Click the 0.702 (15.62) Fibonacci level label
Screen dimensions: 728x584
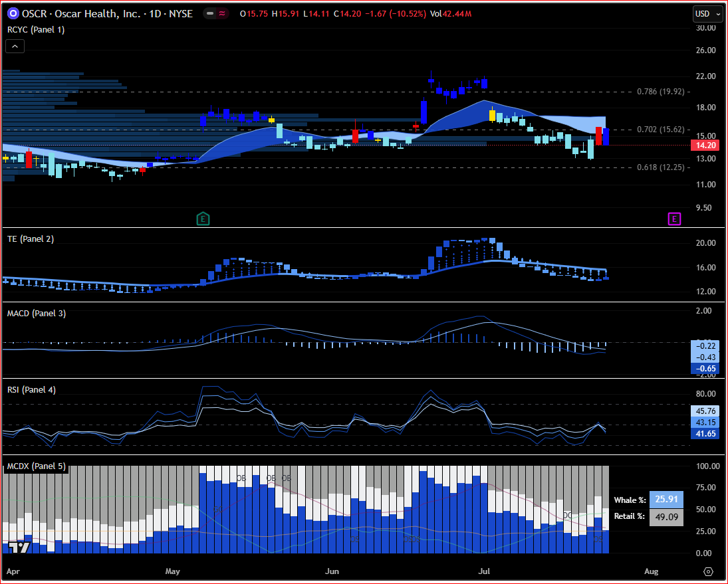660,130
